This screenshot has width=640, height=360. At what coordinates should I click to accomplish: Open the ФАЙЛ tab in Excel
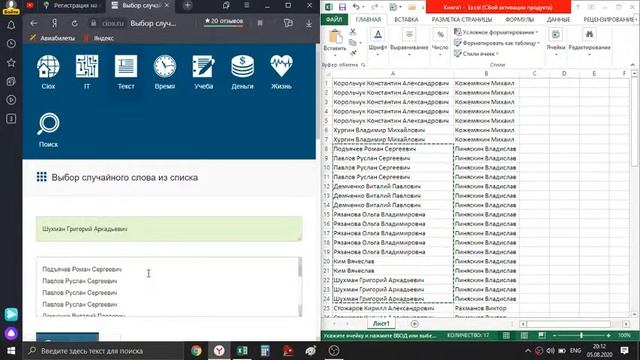pyautogui.click(x=334, y=19)
